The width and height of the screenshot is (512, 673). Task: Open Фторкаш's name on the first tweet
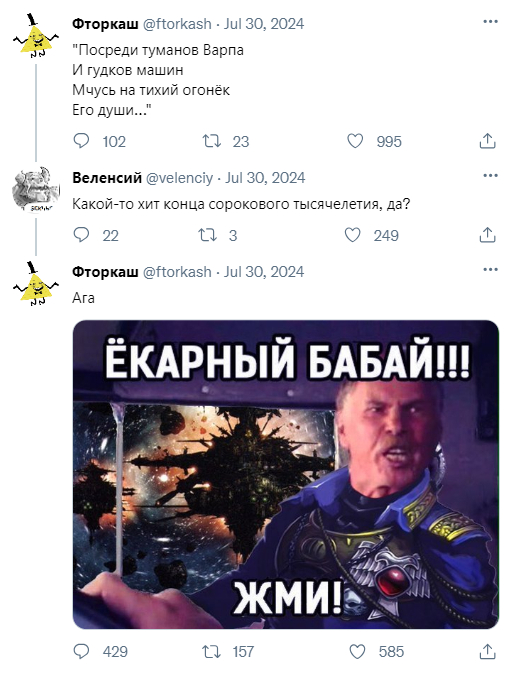(x=105, y=24)
